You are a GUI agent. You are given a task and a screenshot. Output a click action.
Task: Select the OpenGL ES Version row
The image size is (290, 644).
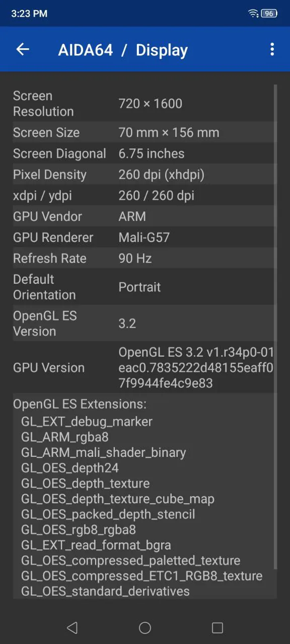point(144,323)
